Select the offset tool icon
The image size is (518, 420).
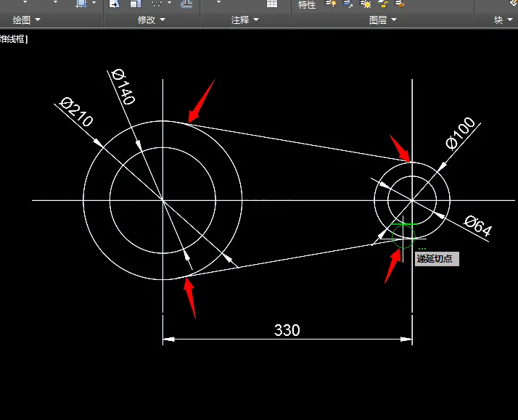(186, 4)
